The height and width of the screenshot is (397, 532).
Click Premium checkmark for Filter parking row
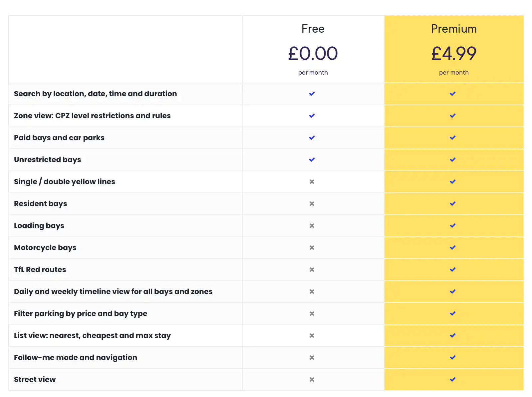coord(452,313)
